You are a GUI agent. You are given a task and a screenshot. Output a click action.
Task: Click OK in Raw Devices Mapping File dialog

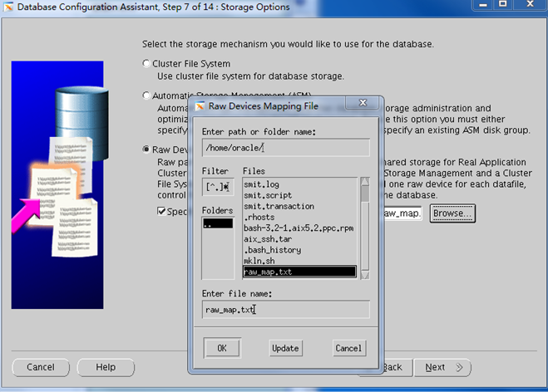[x=222, y=348]
